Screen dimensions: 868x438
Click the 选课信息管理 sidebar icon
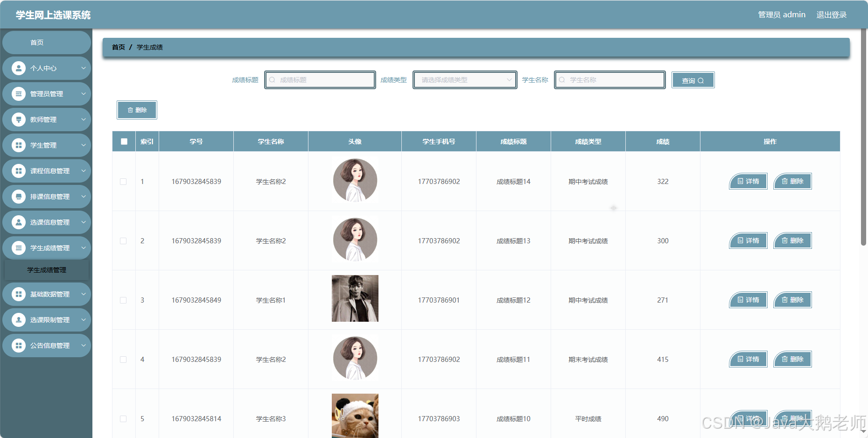pos(19,222)
